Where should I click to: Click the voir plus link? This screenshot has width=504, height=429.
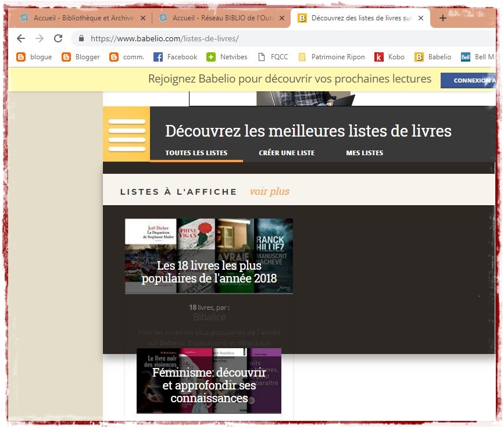click(270, 191)
